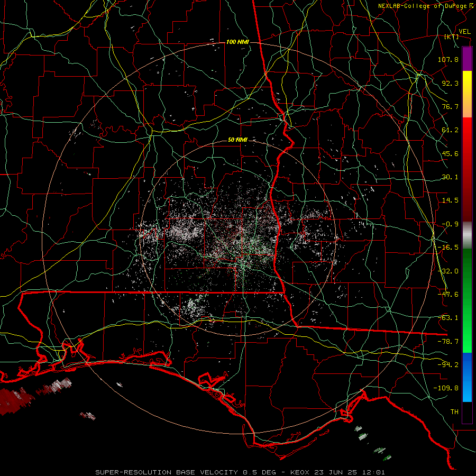Click the 14.5 scale value
Viewport: 476px width, 476px height.
click(x=450, y=200)
